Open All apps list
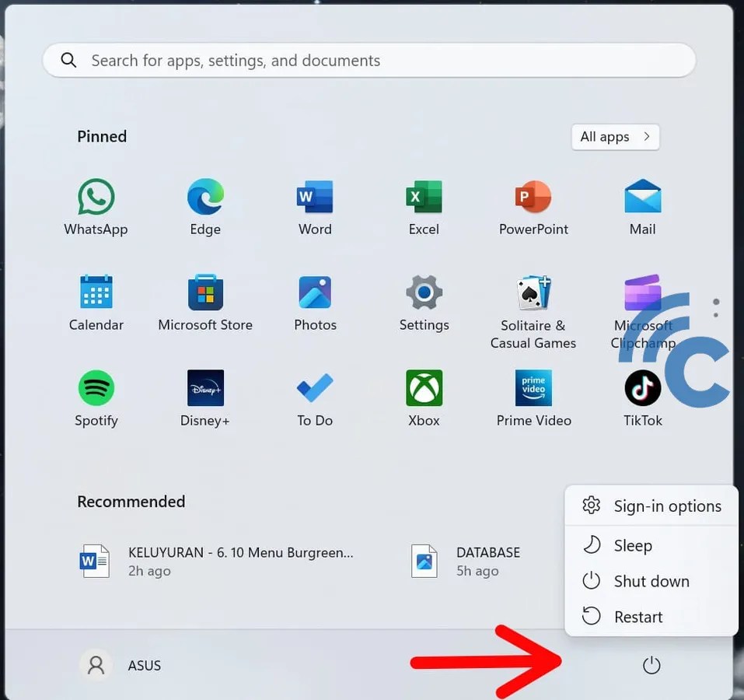The height and width of the screenshot is (700, 744). tap(616, 137)
